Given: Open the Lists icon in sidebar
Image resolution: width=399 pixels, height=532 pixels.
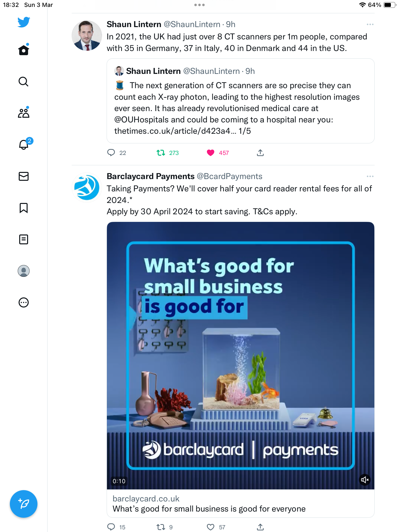Looking at the screenshot, I should (x=24, y=239).
